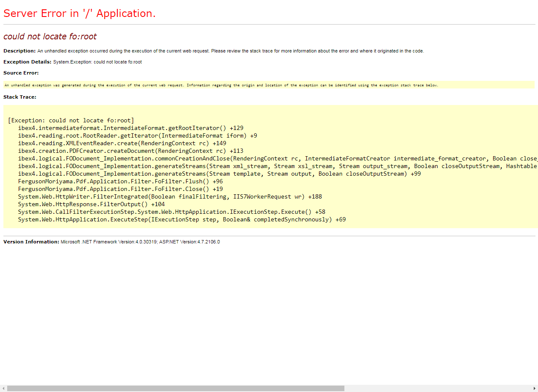Image resolution: width=538 pixels, height=392 pixels.
Task: Click the 'Stack Trace:' label
Action: point(20,97)
